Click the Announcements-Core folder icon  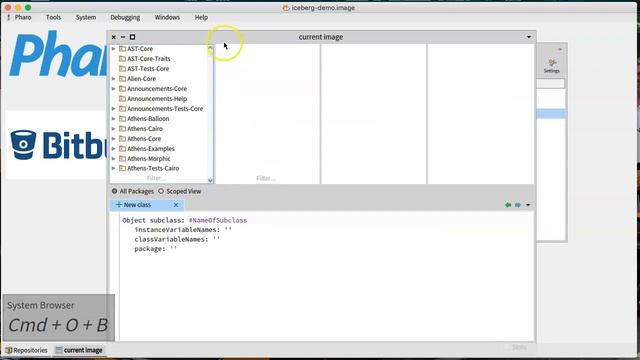click(122, 89)
